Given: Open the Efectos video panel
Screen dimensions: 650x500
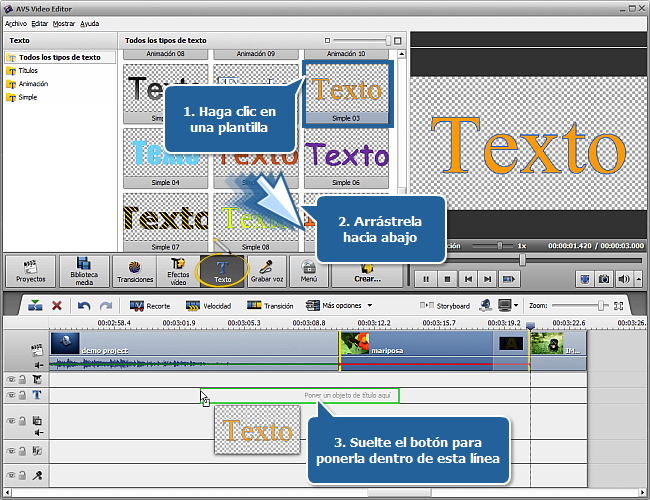Looking at the screenshot, I should (x=178, y=271).
